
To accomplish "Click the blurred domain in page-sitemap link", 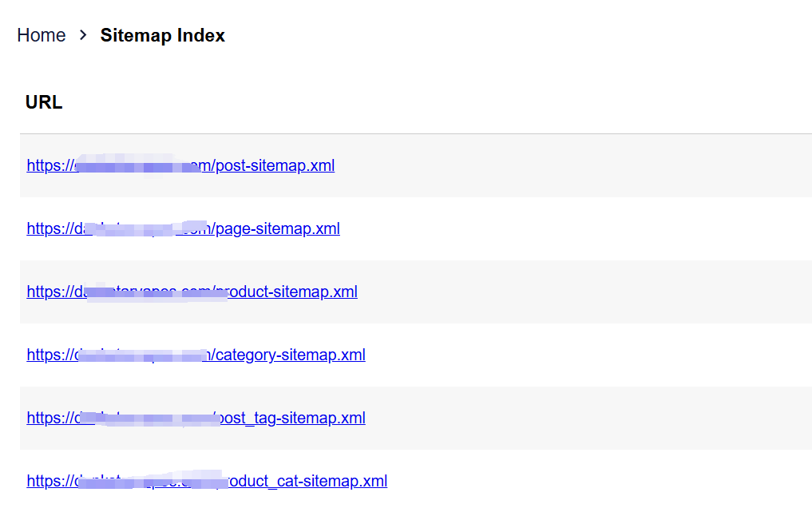I will (x=140, y=229).
